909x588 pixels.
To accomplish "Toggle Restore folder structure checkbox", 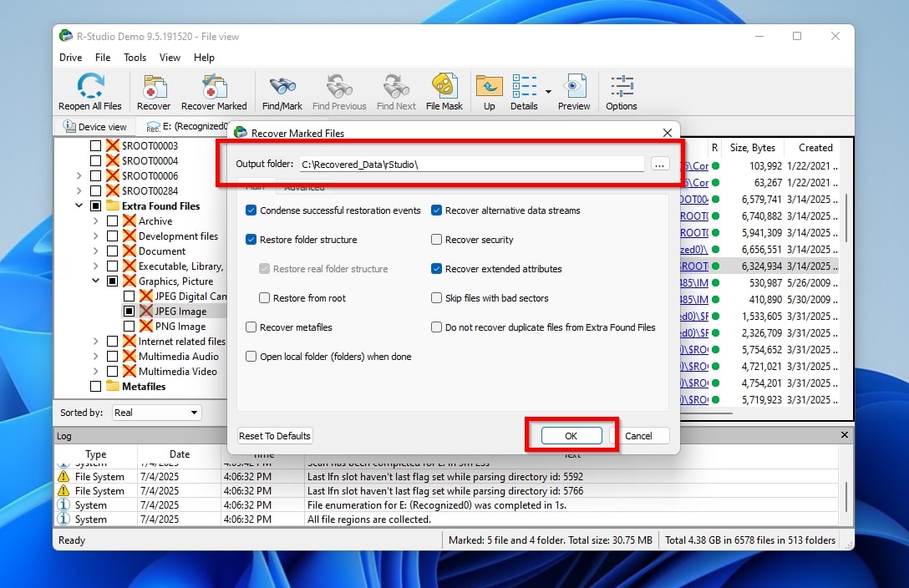I will click(251, 239).
